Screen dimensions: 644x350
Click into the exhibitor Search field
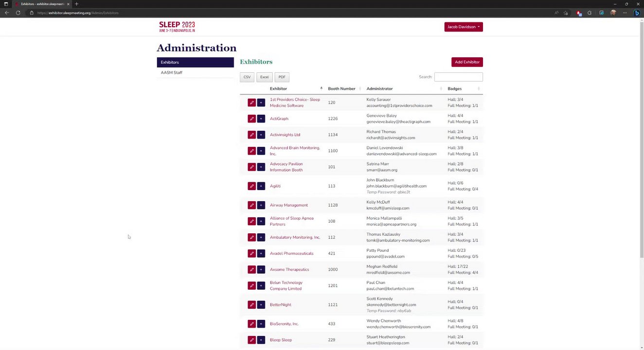pyautogui.click(x=458, y=77)
